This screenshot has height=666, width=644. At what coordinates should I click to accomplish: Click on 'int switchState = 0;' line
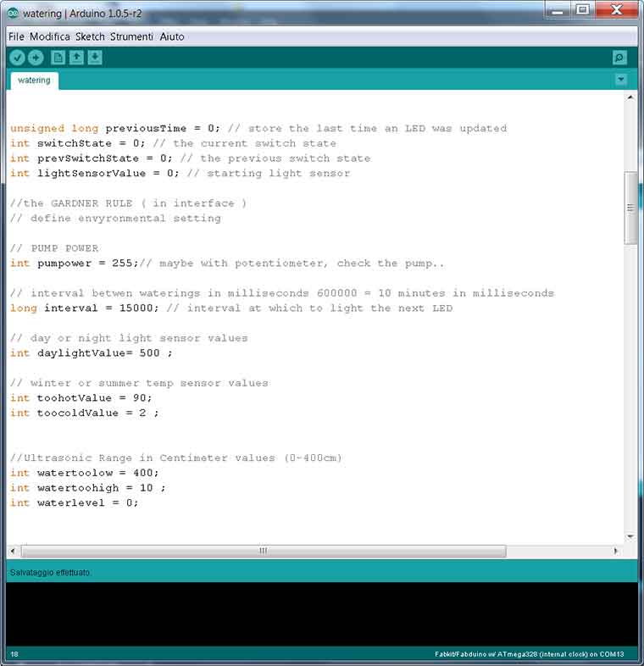click(78, 143)
